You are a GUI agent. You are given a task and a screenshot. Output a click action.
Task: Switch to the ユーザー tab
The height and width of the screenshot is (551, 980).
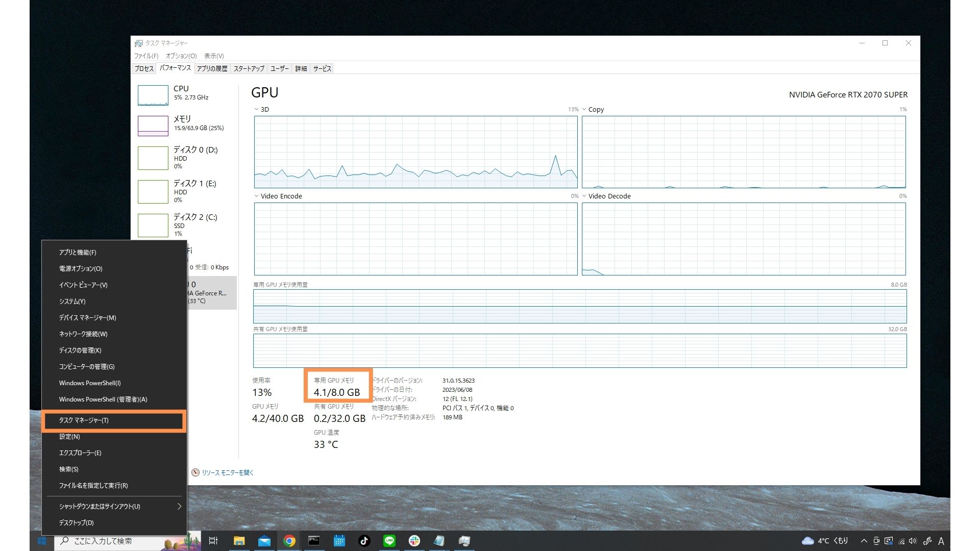pos(280,68)
